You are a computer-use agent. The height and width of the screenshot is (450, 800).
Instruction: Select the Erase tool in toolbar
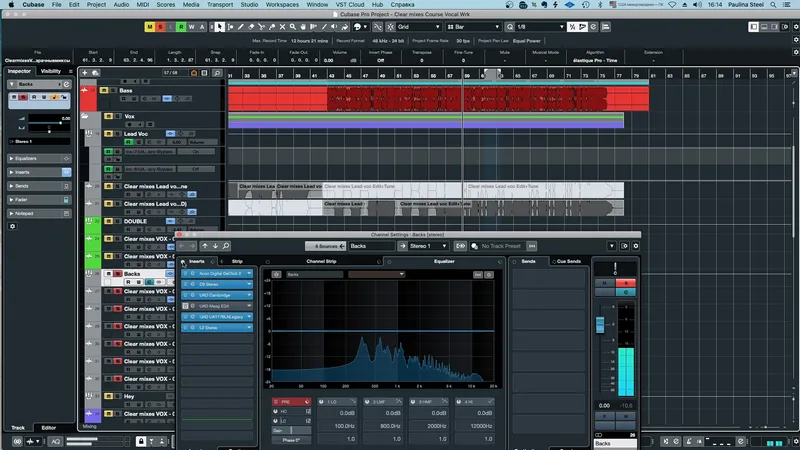[x=251, y=27]
